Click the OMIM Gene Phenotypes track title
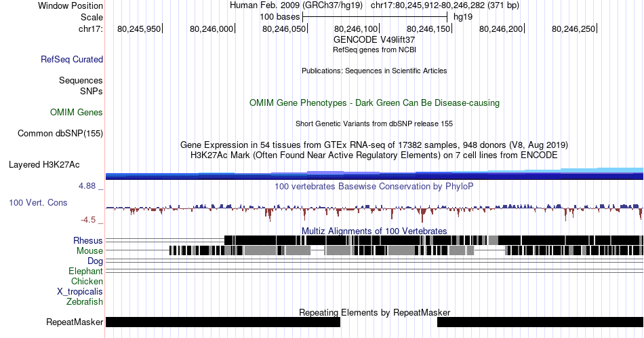Screen dimensions: 644x338 pos(374,102)
